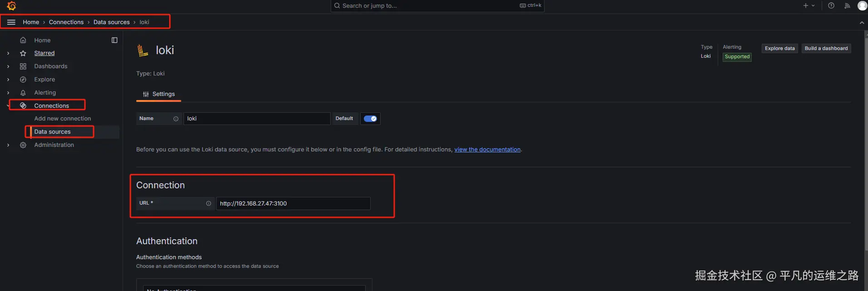Screen dimensions: 868x291
Task: Click the 'Type: Loki' subtitle text
Action: tap(150, 74)
